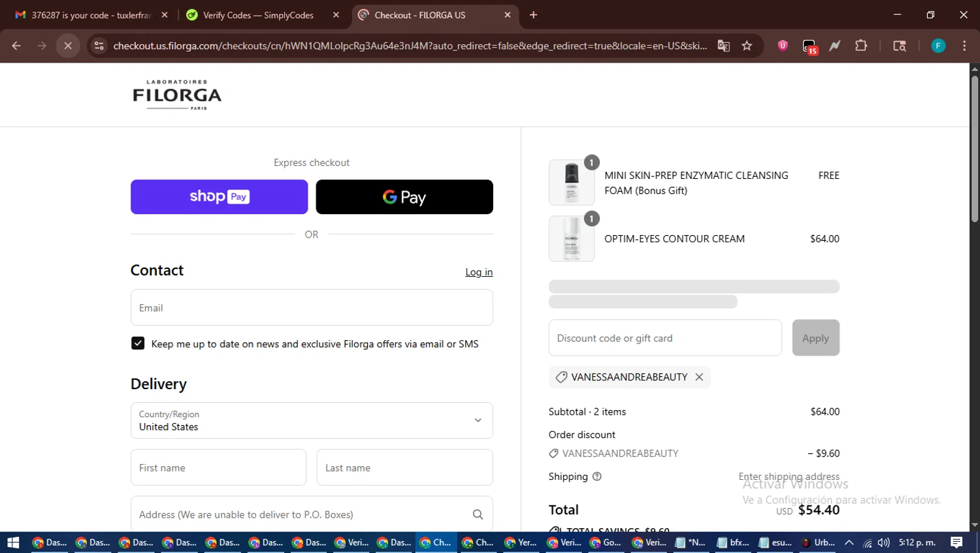Close the Gmail '376287 is your code' tab
980x553 pixels.
click(165, 15)
